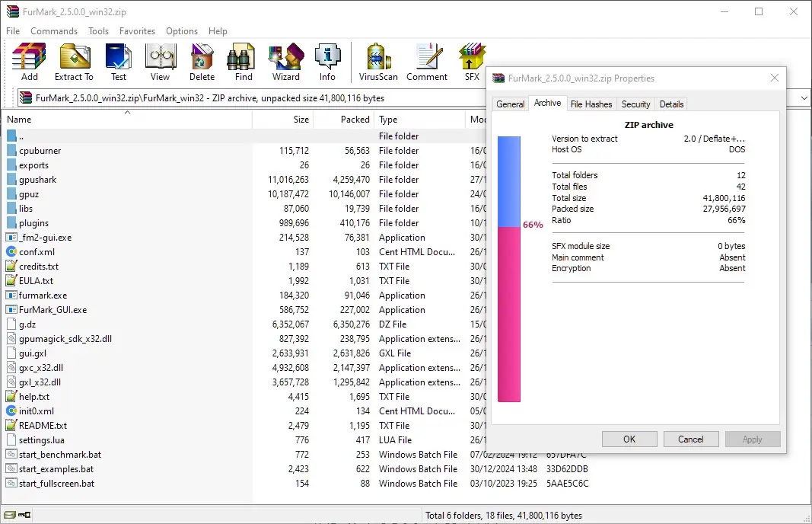The height and width of the screenshot is (524, 812).
Task: Open the Tools menu
Action: click(x=98, y=31)
